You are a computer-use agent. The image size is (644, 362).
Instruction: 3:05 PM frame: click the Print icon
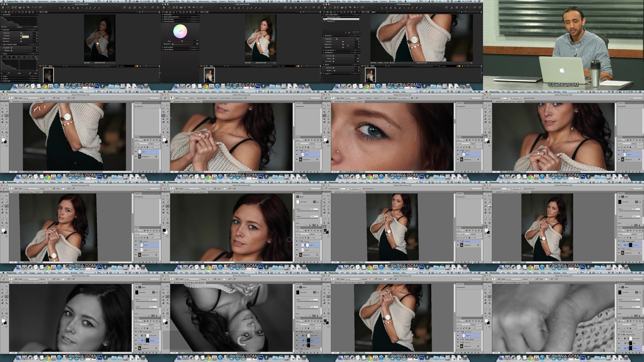coord(153,8)
